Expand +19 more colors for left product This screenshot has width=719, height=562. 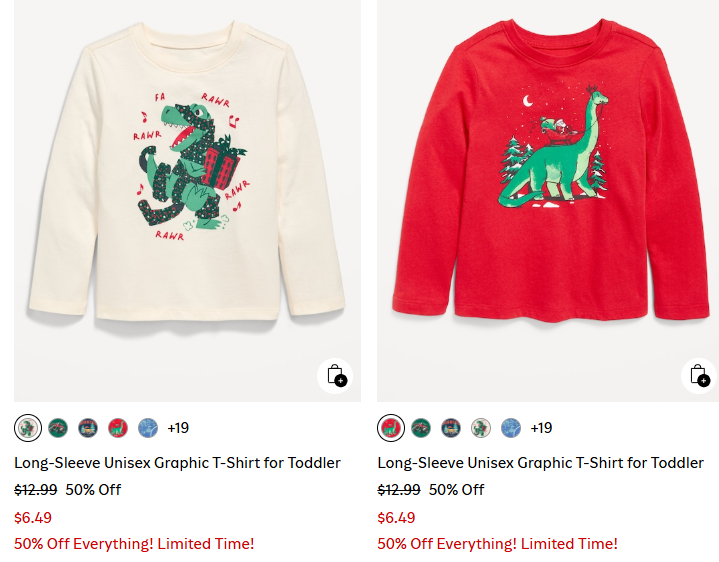click(178, 428)
